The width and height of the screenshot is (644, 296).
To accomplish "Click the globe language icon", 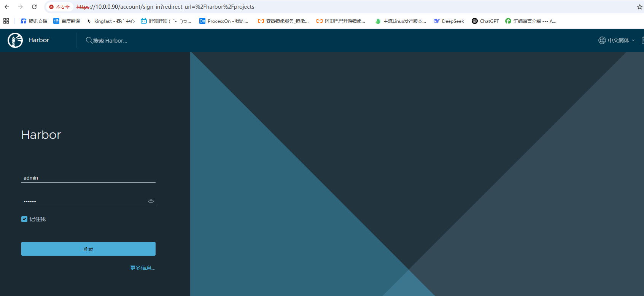I will click(602, 40).
